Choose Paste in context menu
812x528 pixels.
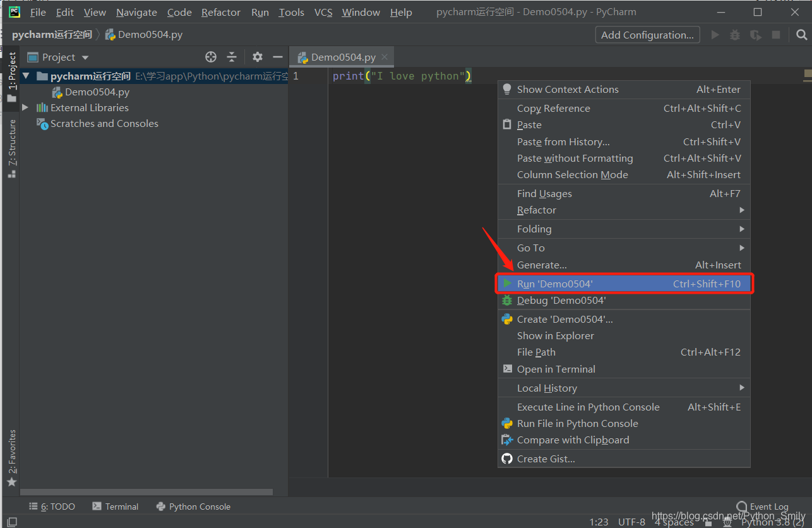[x=624, y=124]
